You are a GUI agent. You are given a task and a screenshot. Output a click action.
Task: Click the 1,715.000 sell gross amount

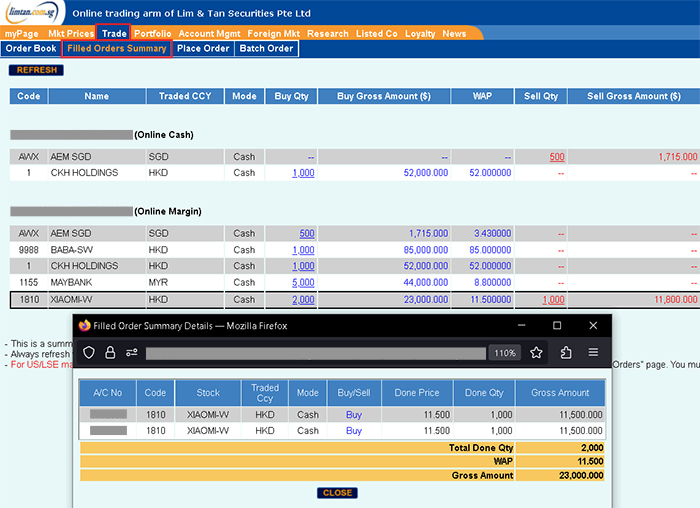click(x=678, y=157)
